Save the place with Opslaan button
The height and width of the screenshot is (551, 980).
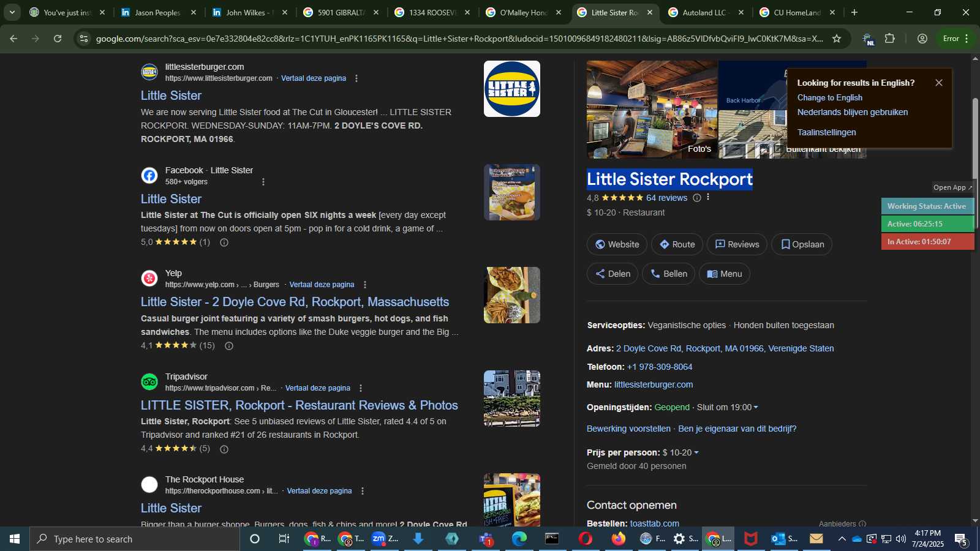[802, 244]
